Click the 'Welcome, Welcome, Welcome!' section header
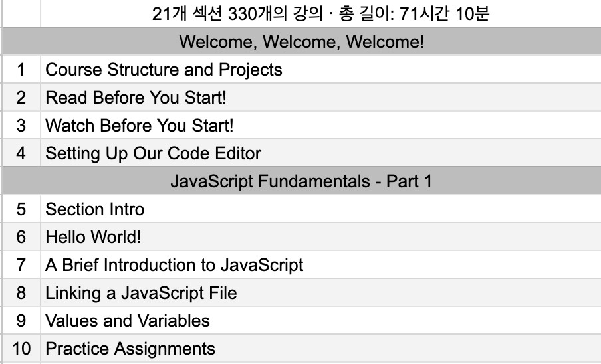The width and height of the screenshot is (601, 364). click(301, 41)
